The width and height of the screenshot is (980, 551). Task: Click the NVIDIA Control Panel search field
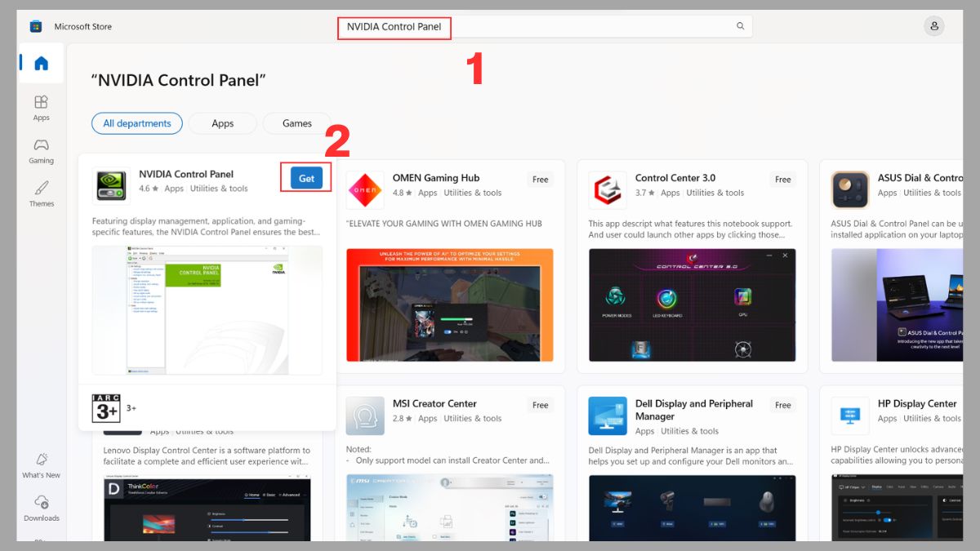pos(546,26)
